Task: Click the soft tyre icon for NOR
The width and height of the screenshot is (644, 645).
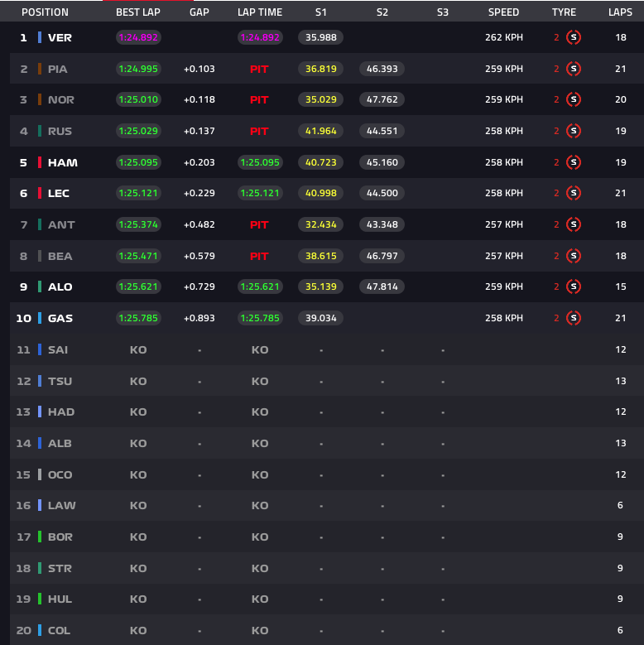Action: pos(574,99)
